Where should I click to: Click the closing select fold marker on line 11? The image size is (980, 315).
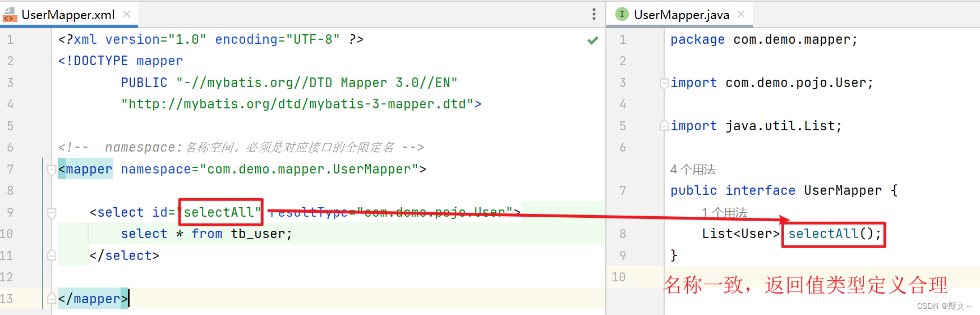[x=52, y=255]
